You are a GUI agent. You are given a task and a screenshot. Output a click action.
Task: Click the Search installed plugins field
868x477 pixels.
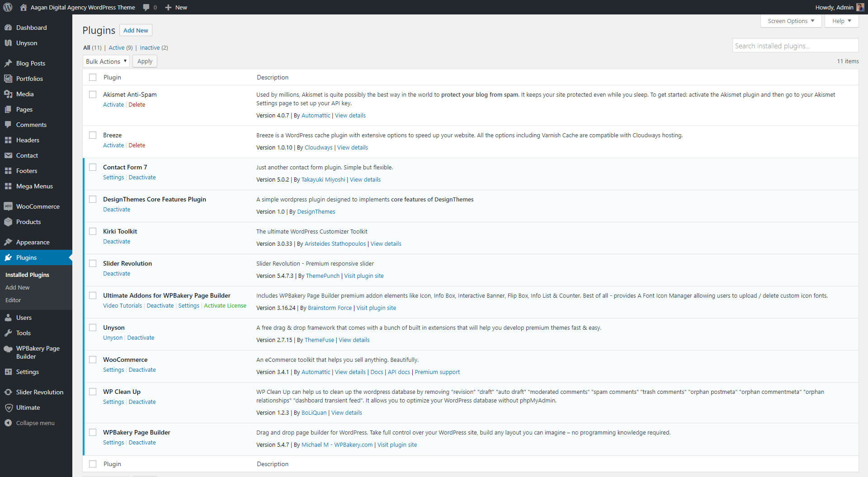pos(795,46)
